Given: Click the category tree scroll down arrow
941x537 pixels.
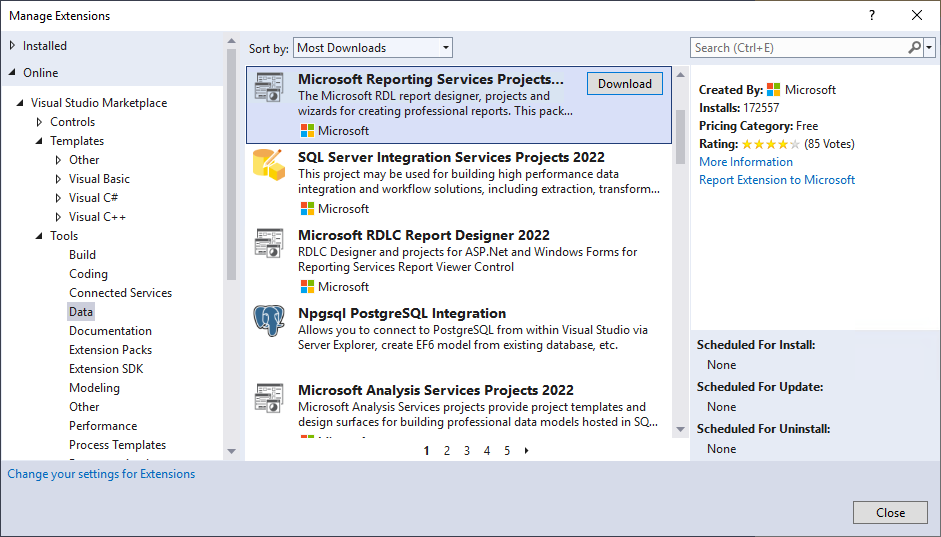Looking at the screenshot, I should [x=232, y=451].
